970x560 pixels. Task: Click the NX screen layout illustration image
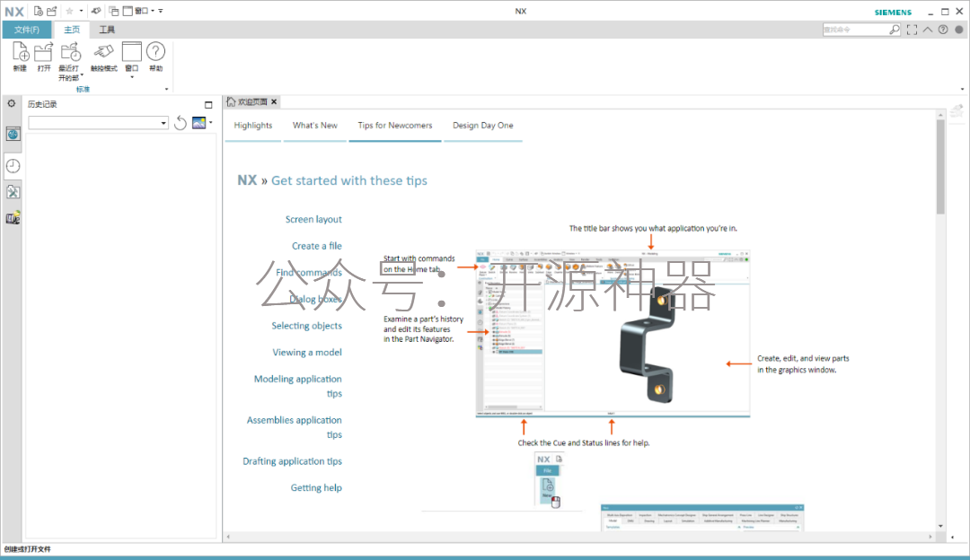[613, 334]
